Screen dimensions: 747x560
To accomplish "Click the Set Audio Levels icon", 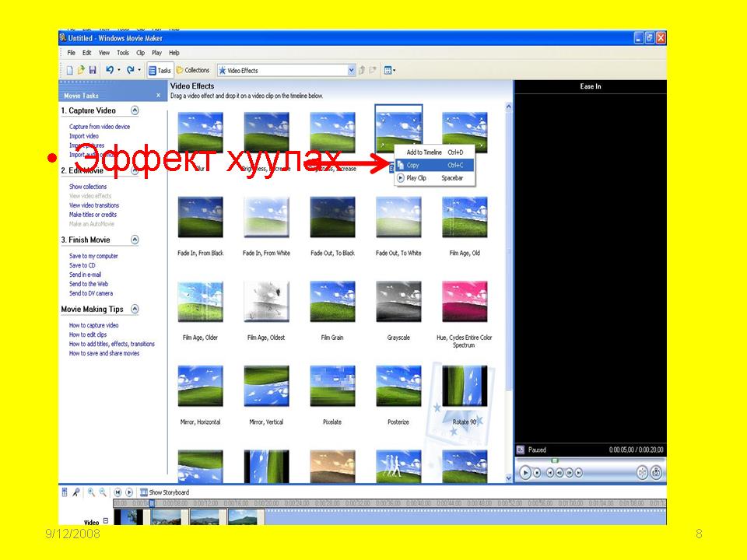I will click(65, 492).
